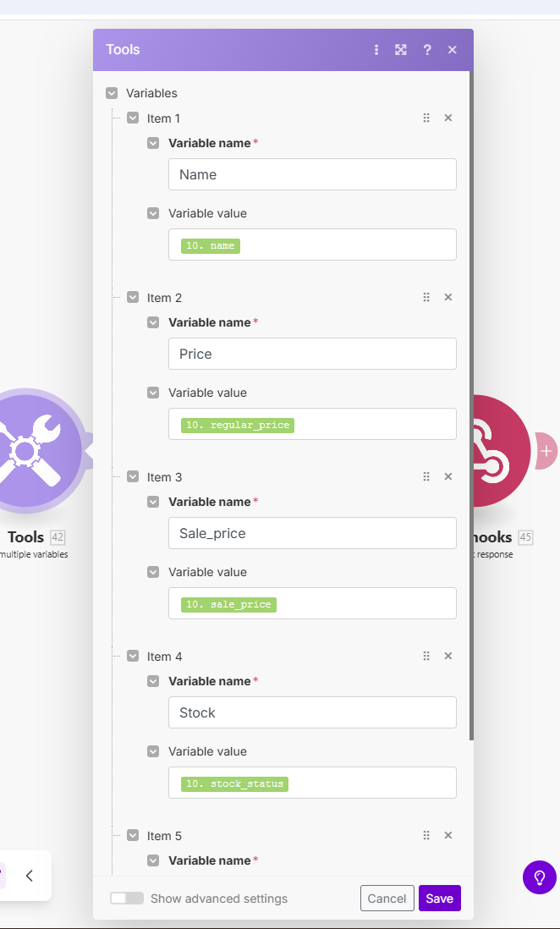This screenshot has width=560, height=929.
Task: Open the Tools panel three-dot options menu
Action: 376,50
